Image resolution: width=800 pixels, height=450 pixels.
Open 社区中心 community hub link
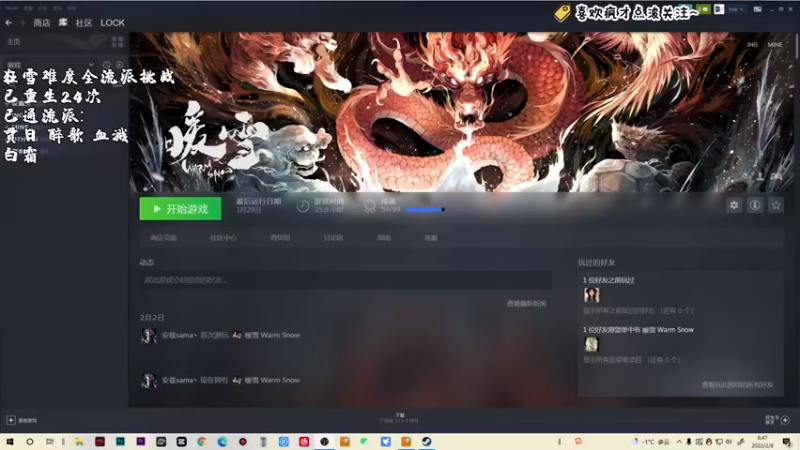tap(223, 238)
